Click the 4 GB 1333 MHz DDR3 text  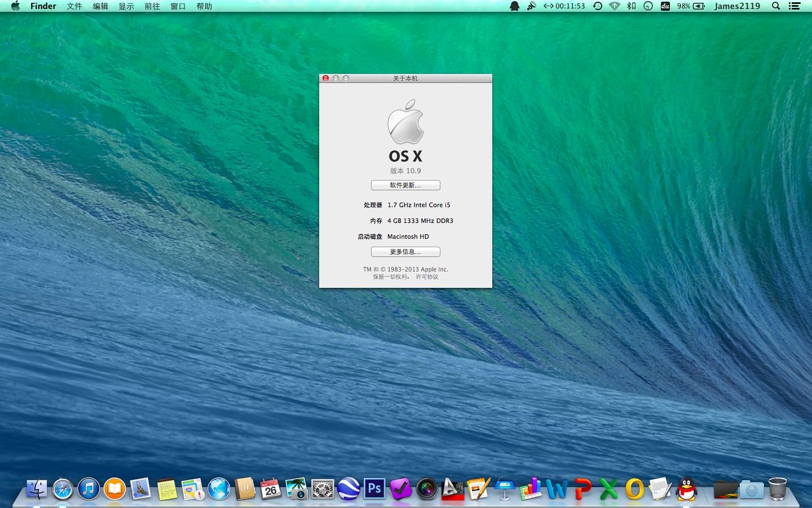coord(420,221)
